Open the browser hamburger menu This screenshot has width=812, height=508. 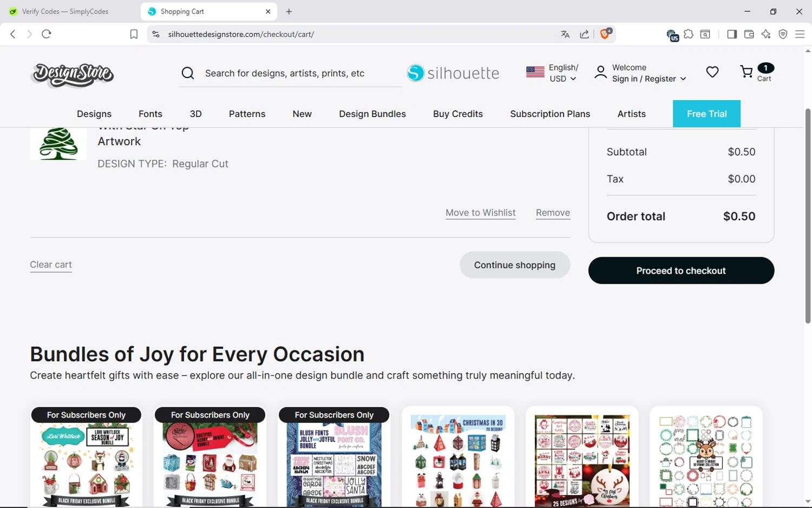tap(800, 34)
